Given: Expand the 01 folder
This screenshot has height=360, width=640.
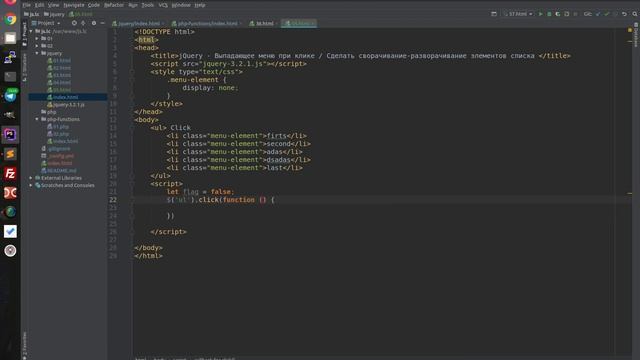Looking at the screenshot, I should click(x=37, y=38).
